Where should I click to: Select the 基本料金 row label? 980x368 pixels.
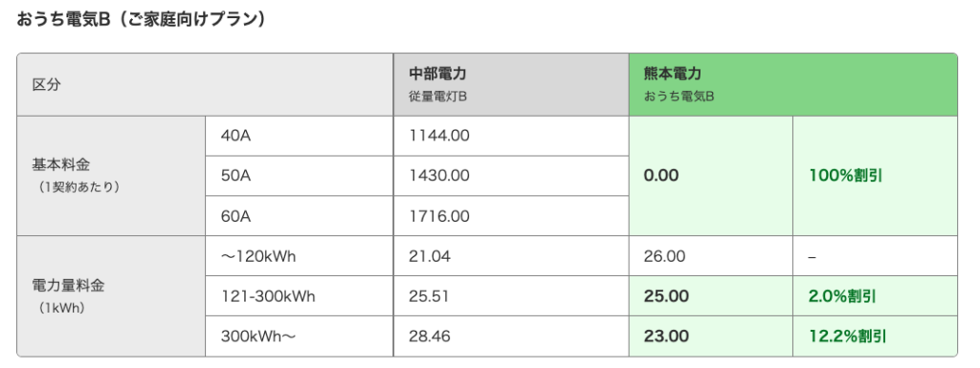tap(111, 176)
